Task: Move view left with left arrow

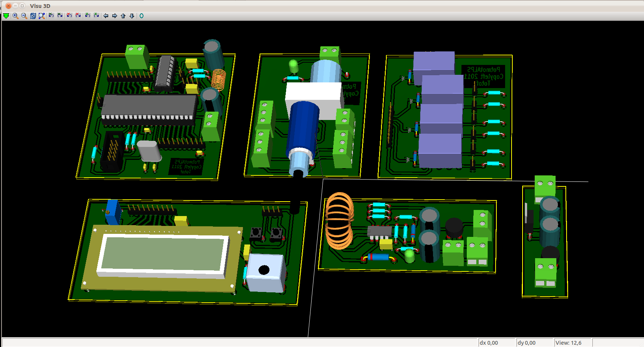Action: pos(106,16)
